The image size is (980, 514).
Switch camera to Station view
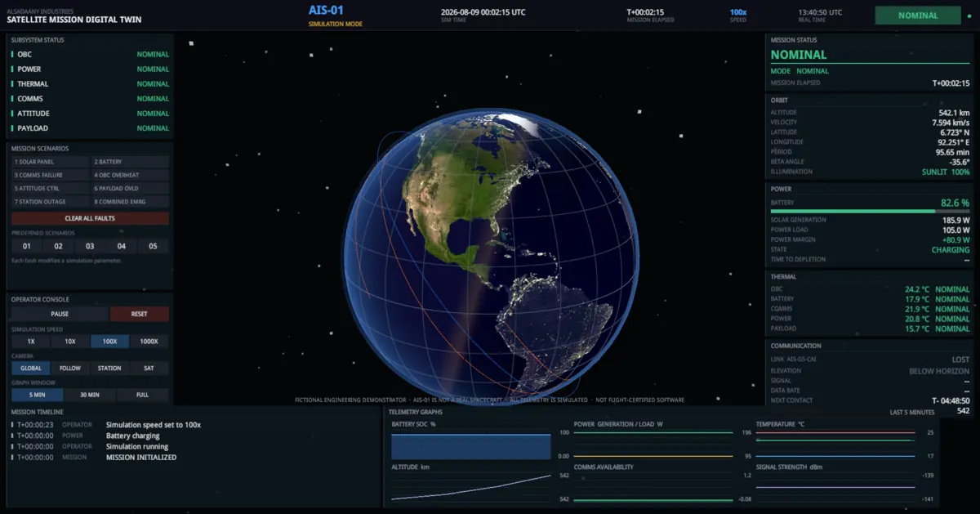point(109,368)
